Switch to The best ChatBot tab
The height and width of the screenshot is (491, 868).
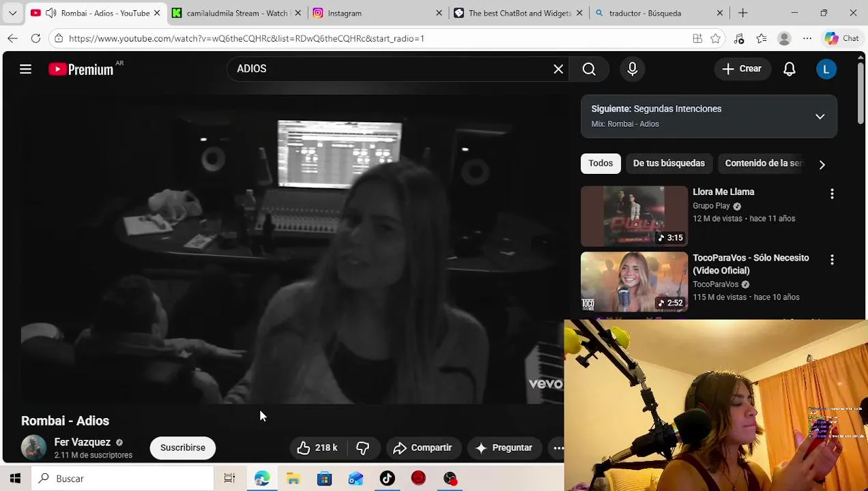pos(519,13)
